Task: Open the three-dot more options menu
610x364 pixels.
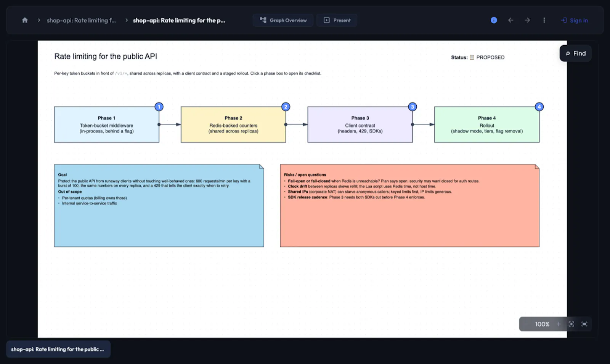Action: (x=544, y=20)
